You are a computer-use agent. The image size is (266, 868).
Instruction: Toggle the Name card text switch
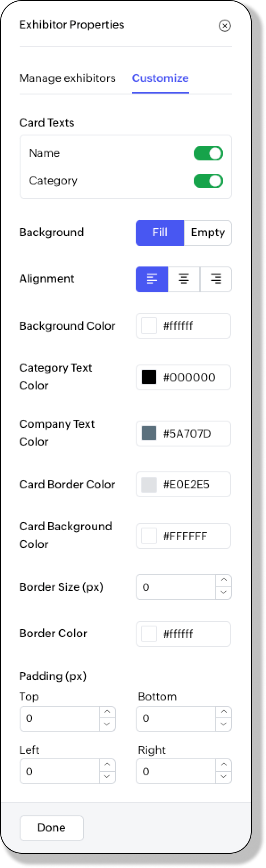coord(208,153)
